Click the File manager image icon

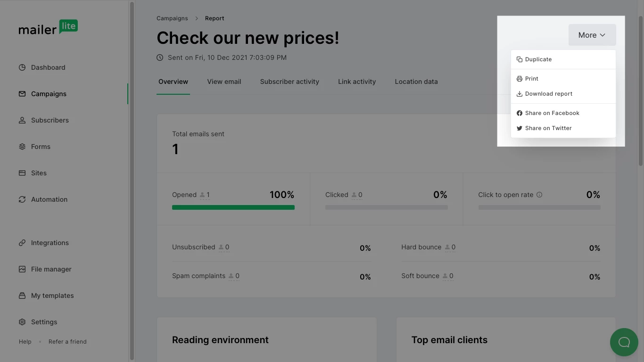pyautogui.click(x=22, y=269)
